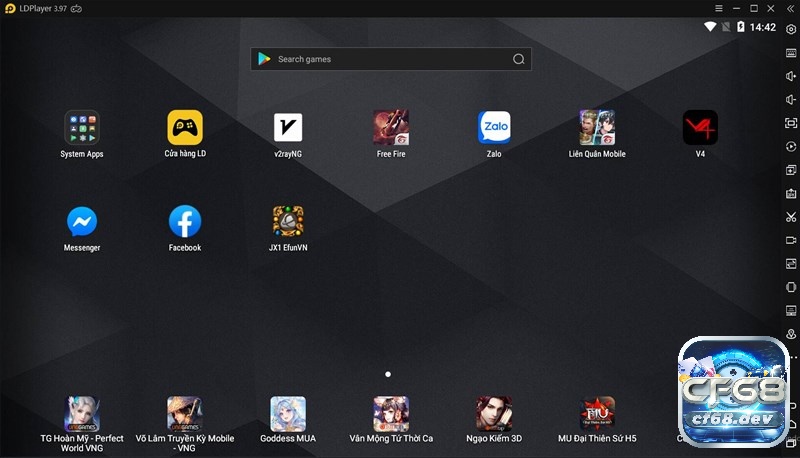The height and width of the screenshot is (458, 800).
Task: Click the home screen page indicator dot
Action: 388,374
